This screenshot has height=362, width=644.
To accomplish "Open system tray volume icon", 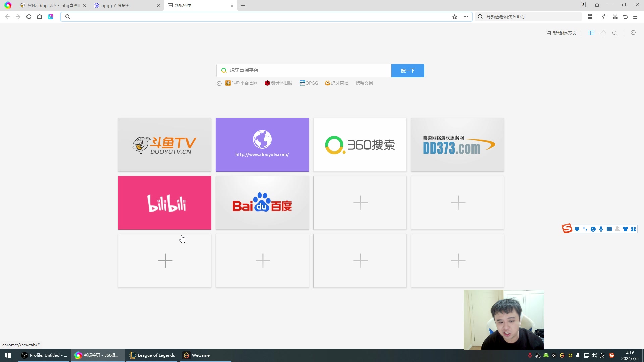I will [x=594, y=355].
